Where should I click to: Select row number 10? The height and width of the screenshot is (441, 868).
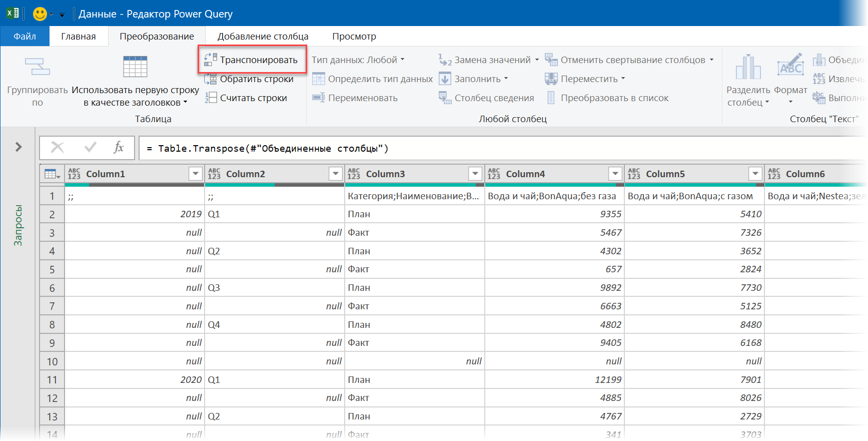coord(52,361)
